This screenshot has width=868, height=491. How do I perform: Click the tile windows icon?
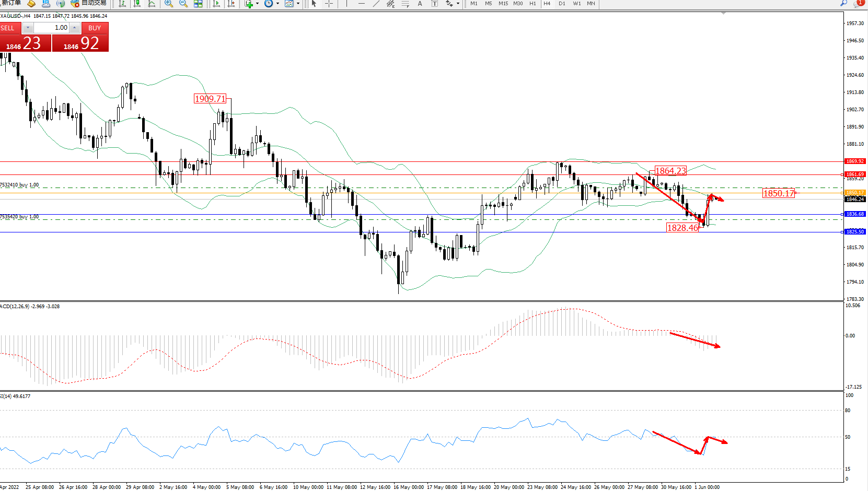(x=198, y=4)
